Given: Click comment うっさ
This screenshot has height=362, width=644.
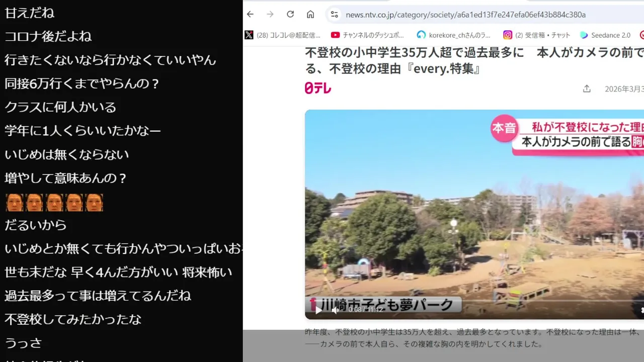Looking at the screenshot, I should tap(23, 343).
